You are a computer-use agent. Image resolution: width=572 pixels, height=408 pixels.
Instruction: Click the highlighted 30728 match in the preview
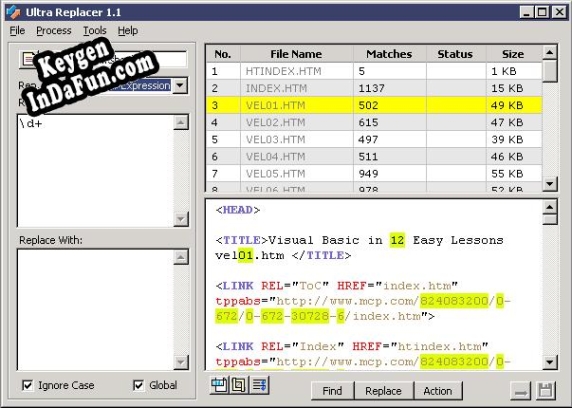click(x=310, y=316)
